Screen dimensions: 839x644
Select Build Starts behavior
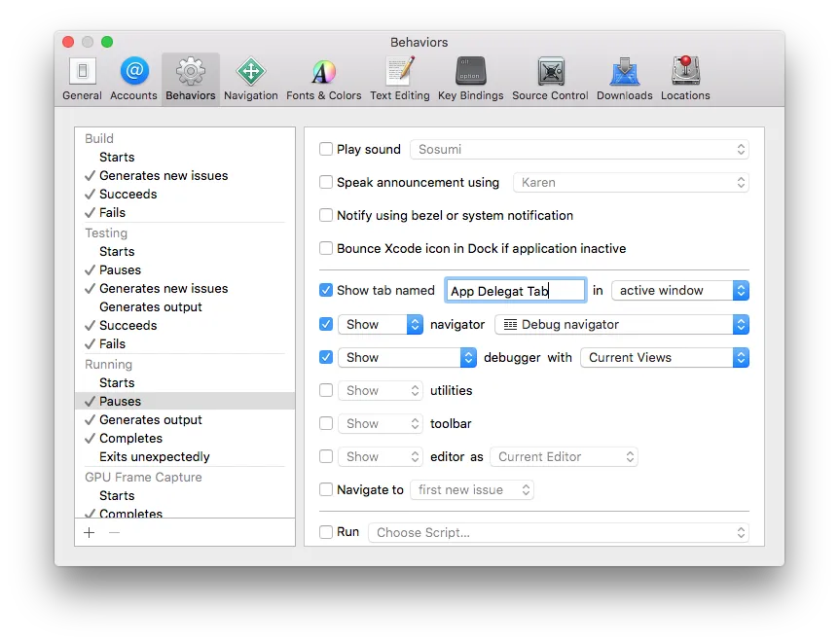pos(185,158)
